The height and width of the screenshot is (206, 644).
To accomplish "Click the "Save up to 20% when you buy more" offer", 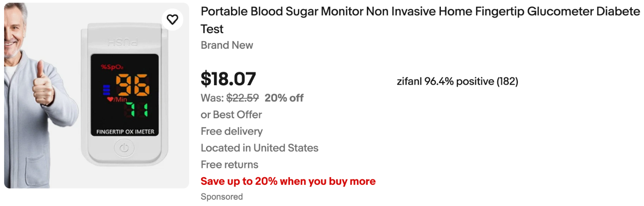I will coord(288,181).
